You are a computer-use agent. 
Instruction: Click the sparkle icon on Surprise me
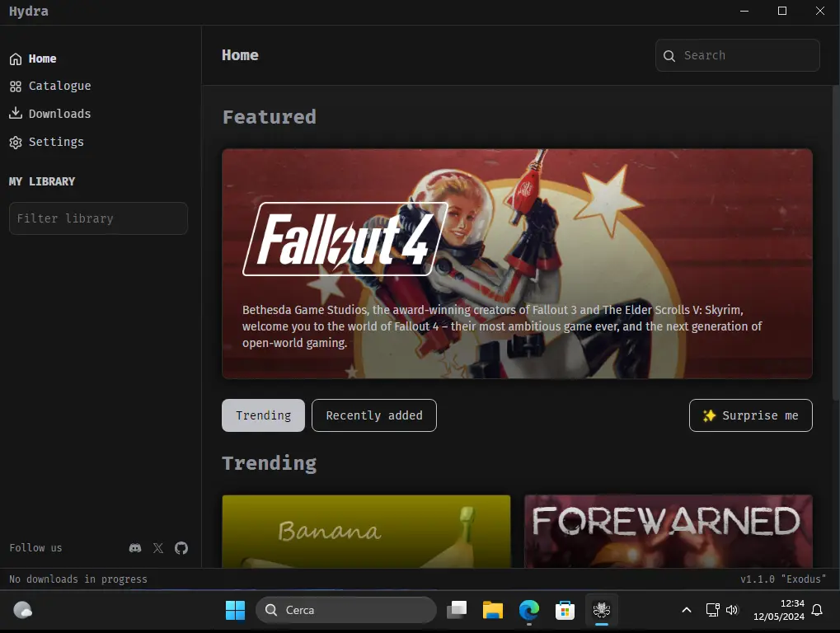tap(709, 415)
